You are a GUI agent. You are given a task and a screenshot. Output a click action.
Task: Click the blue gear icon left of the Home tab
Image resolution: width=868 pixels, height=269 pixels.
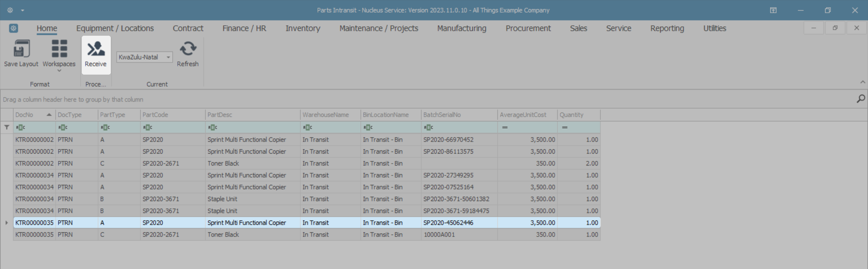(x=14, y=28)
